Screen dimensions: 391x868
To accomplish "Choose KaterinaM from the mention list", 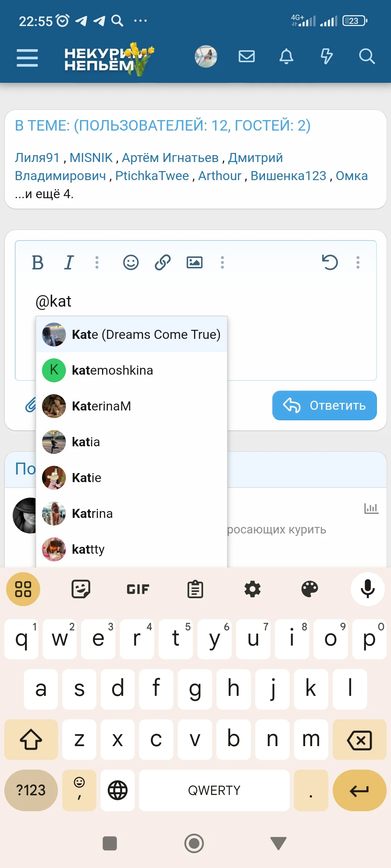I will (x=131, y=406).
